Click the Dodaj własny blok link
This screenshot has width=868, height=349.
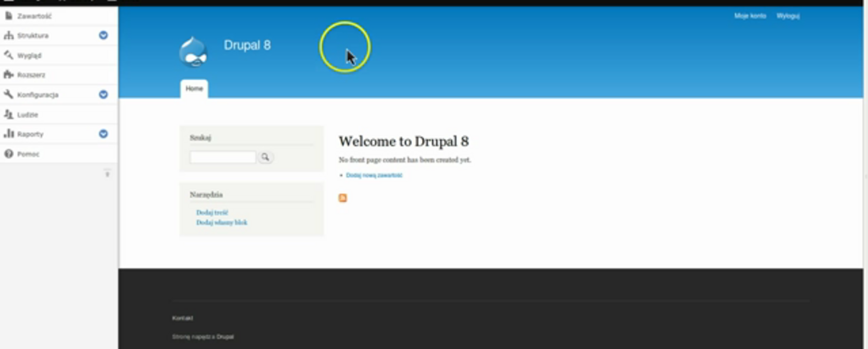(222, 222)
